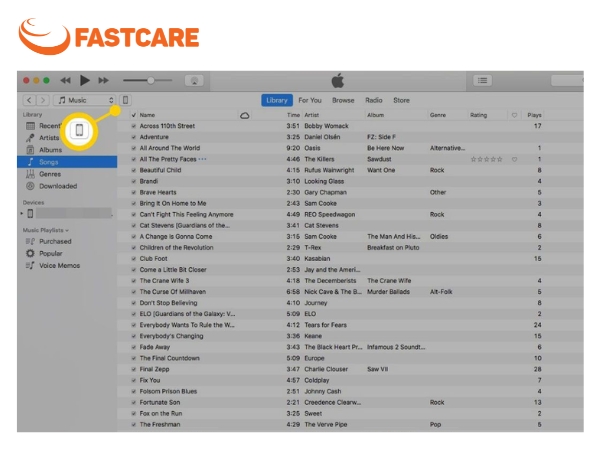600x450 pixels.
Task: Click the iPhone device icon in toolbar
Action: click(125, 100)
